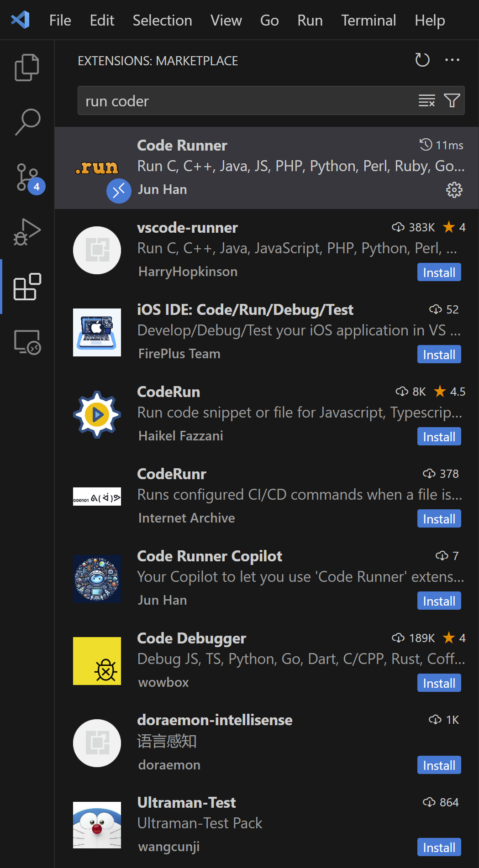This screenshot has height=868, width=479.
Task: Open the Search view in activity bar
Action: coord(27,122)
